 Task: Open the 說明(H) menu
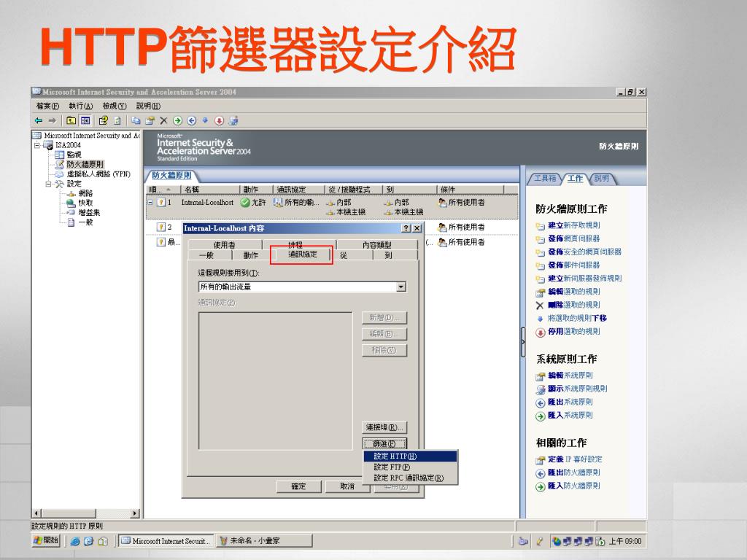tap(148, 106)
